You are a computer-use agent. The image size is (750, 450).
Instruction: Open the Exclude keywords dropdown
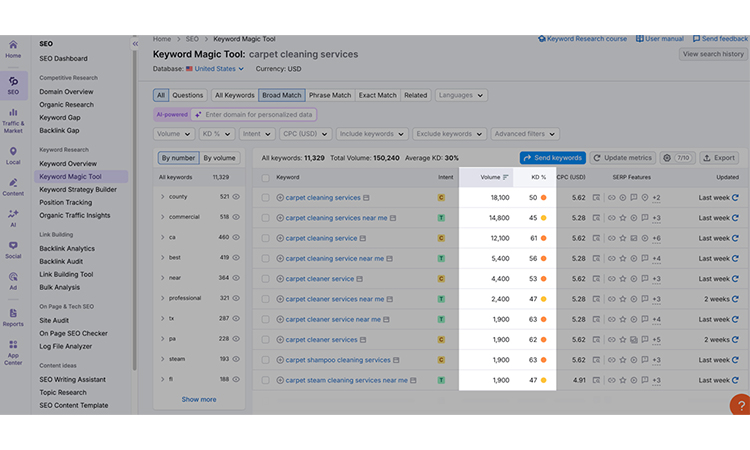click(x=449, y=134)
